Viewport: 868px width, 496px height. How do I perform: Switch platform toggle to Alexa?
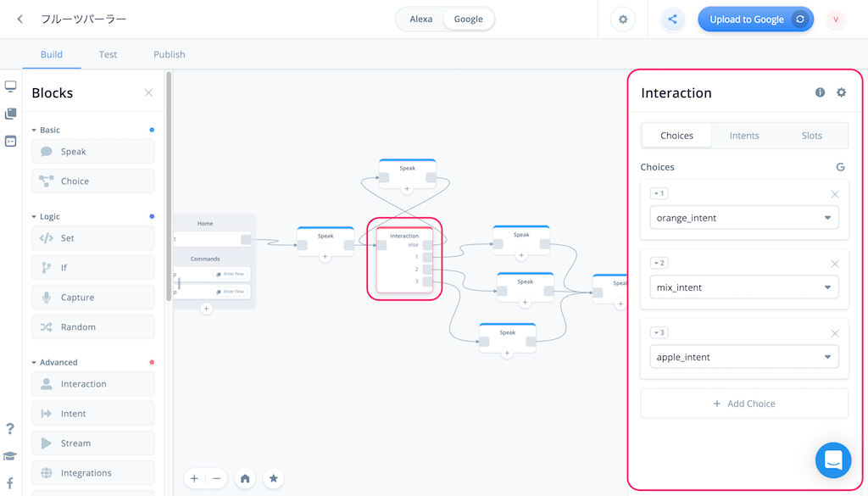coord(420,19)
